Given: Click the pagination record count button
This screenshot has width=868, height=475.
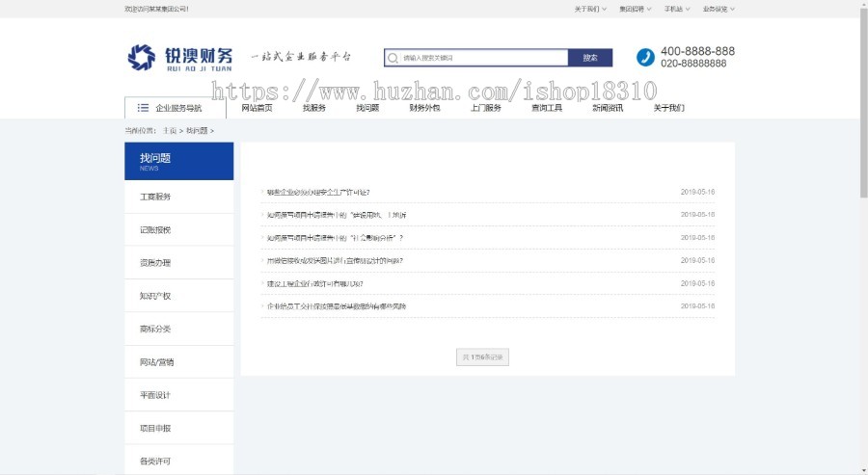Looking at the screenshot, I should coord(482,356).
